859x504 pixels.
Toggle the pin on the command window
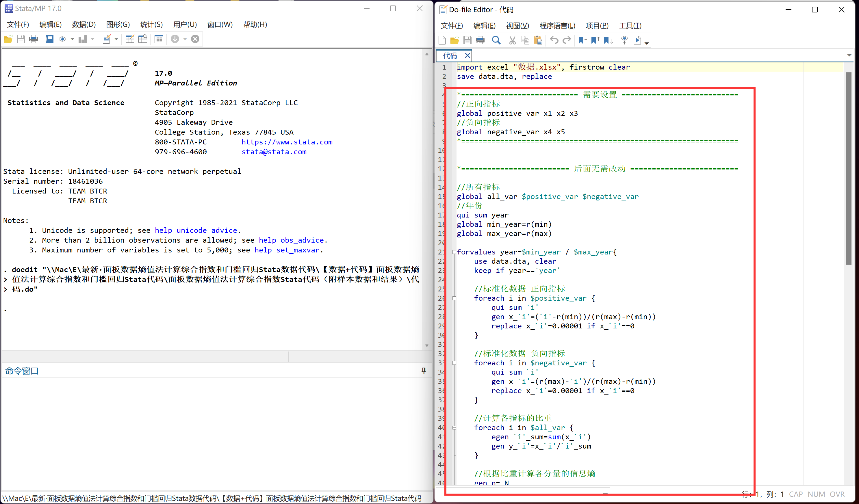[x=424, y=371]
